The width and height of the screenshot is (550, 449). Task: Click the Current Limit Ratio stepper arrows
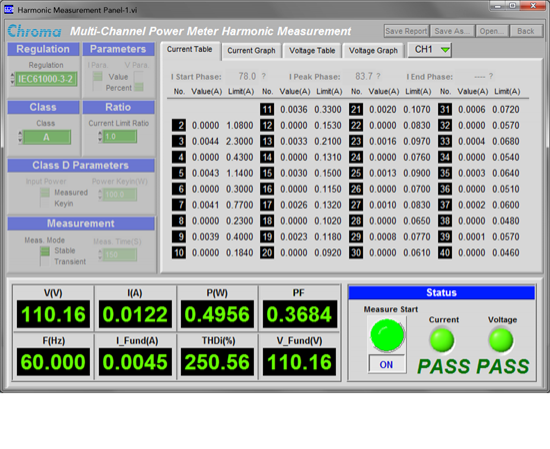tap(100, 136)
